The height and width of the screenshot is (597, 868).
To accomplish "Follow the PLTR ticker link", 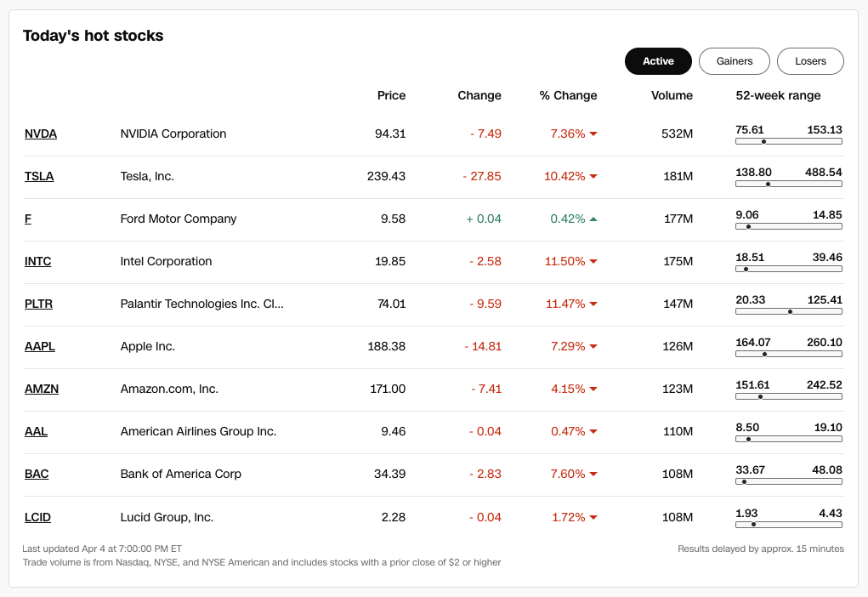I will [39, 304].
